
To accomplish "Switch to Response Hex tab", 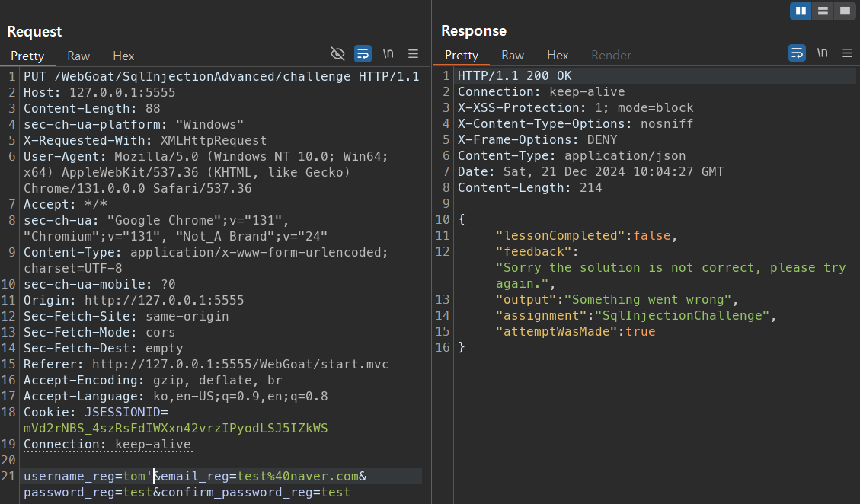I will (x=558, y=56).
